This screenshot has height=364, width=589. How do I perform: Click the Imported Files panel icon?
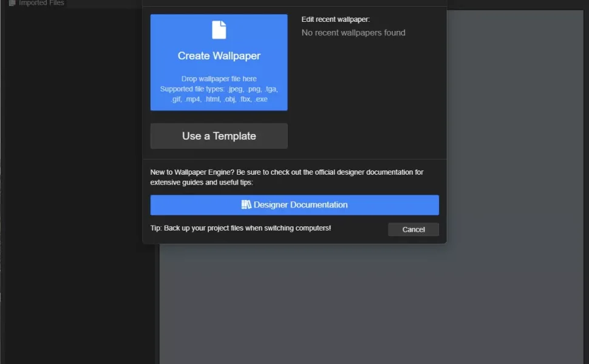[x=12, y=3]
